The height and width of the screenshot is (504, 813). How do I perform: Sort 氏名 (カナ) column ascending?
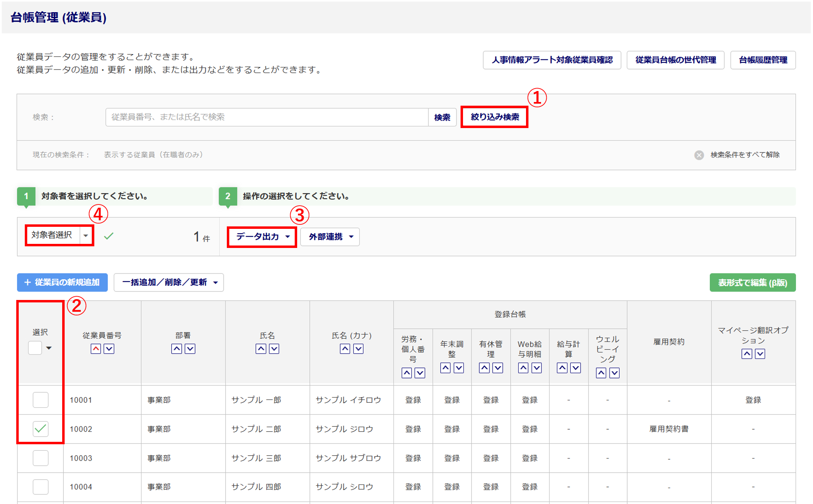click(345, 349)
